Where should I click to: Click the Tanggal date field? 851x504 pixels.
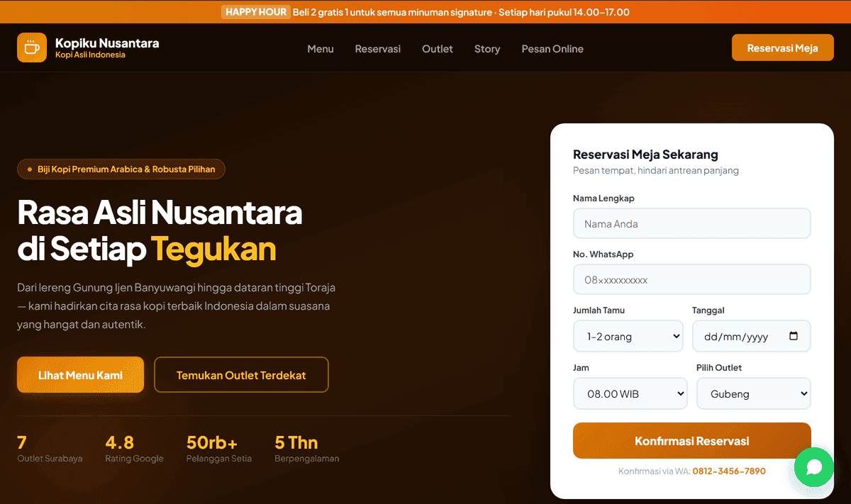point(751,336)
